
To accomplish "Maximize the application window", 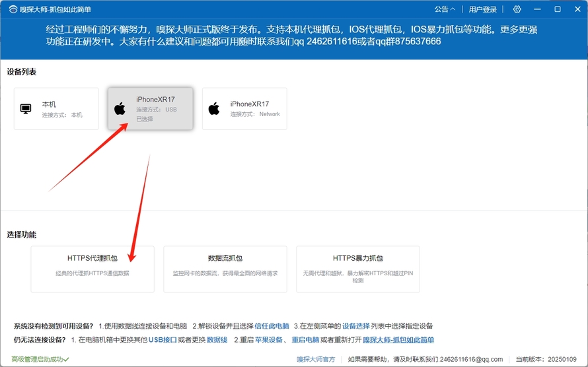I will tap(558, 9).
